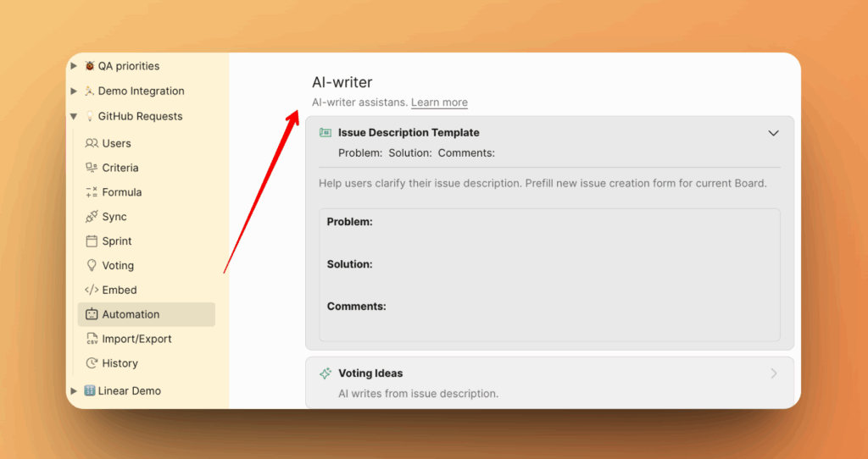The width and height of the screenshot is (868, 459).
Task: Open Voting Ideas using right chevron
Action: click(773, 373)
